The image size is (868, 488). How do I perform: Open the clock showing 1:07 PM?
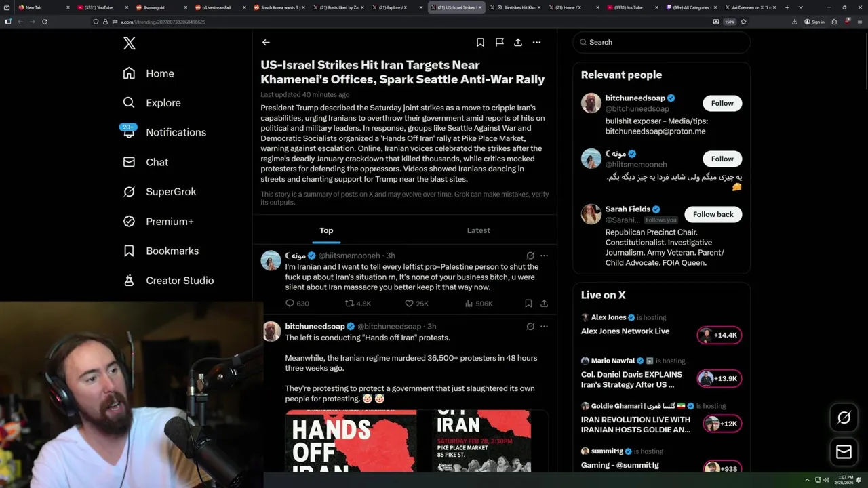pyautogui.click(x=844, y=480)
